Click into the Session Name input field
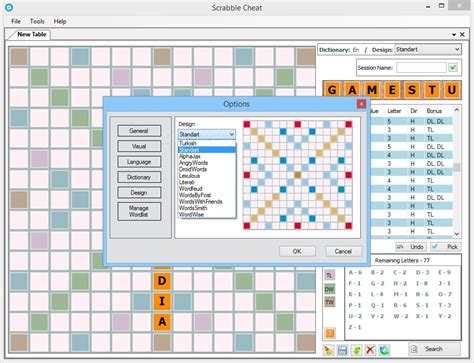Screen dimensions: 474x363 [x=421, y=68]
